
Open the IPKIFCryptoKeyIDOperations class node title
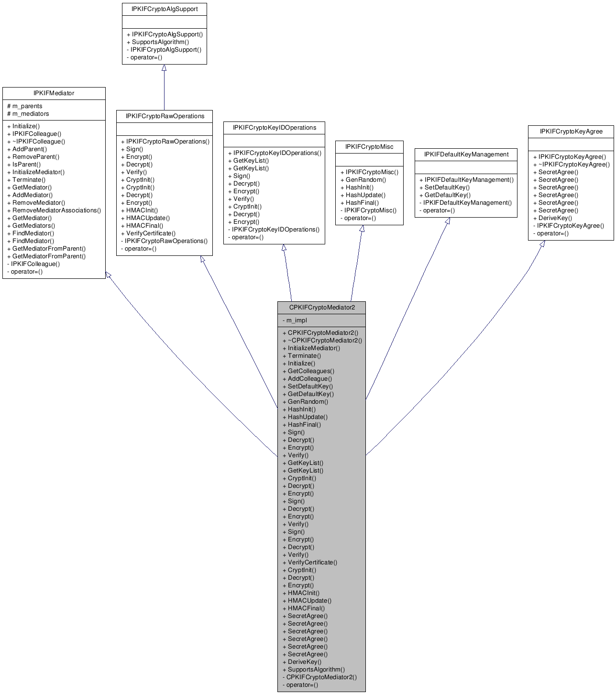click(x=275, y=127)
